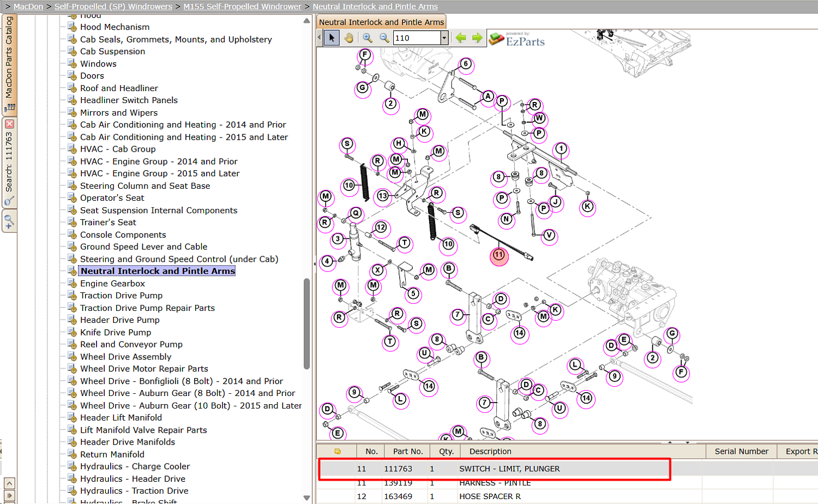Viewport: 818px width, 504px height.
Task: Switch to the Search: 111763 side tab
Action: pyautogui.click(x=9, y=163)
